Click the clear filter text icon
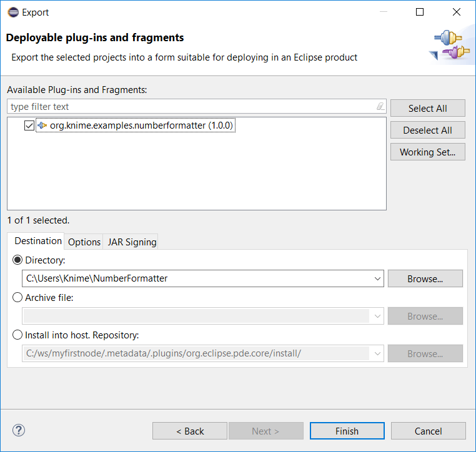 coord(380,107)
